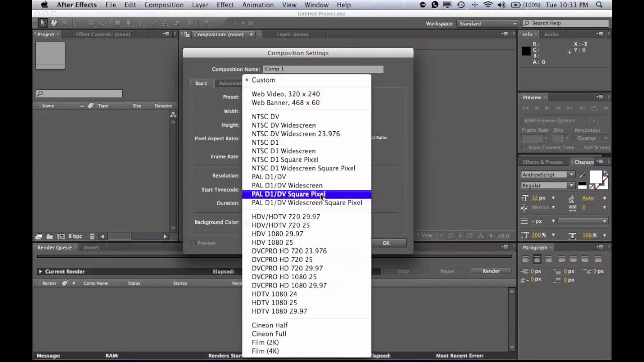Click the trash icon in Project panel

pos(92,236)
